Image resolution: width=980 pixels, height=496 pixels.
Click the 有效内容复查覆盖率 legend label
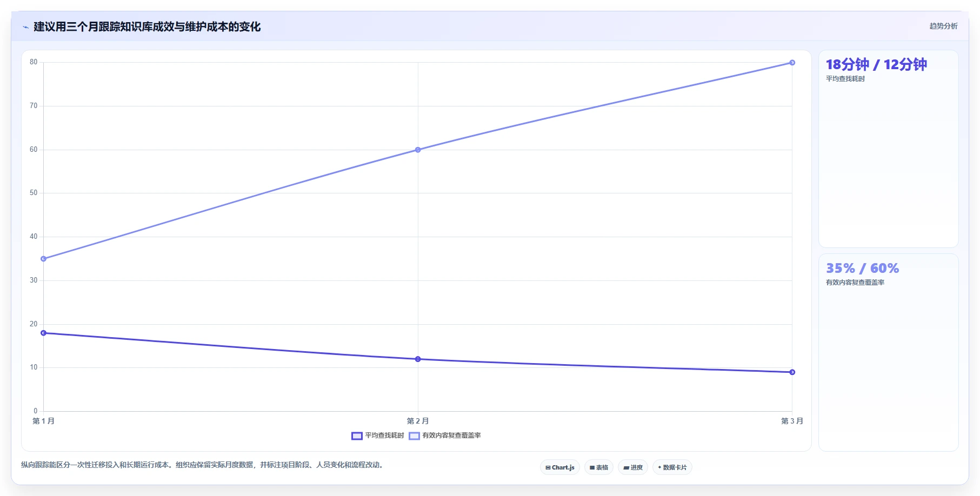451,435
